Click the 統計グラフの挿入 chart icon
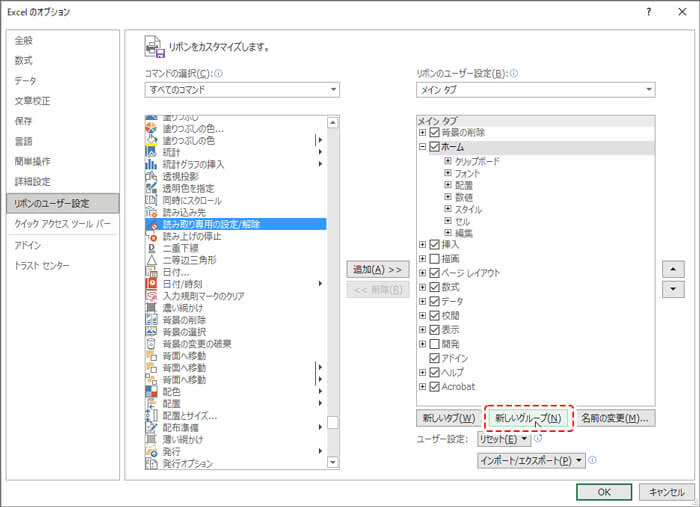Image resolution: width=700 pixels, height=507 pixels. 151,164
